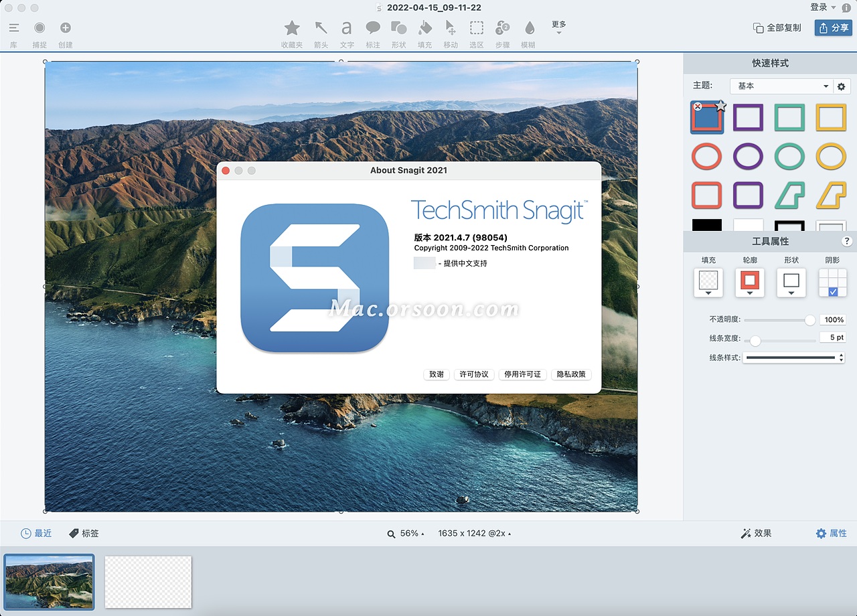This screenshot has width=857, height=616.
Task: Open the theme dropdown showing 基本
Action: [781, 86]
